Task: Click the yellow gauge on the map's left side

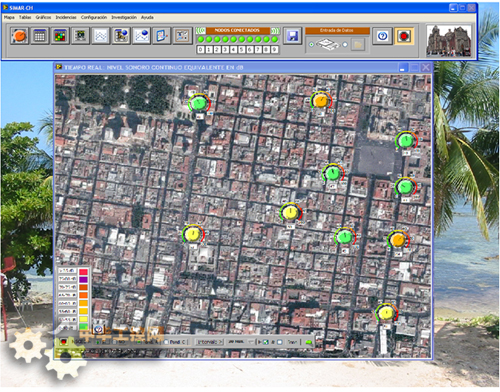Action: pyautogui.click(x=193, y=234)
